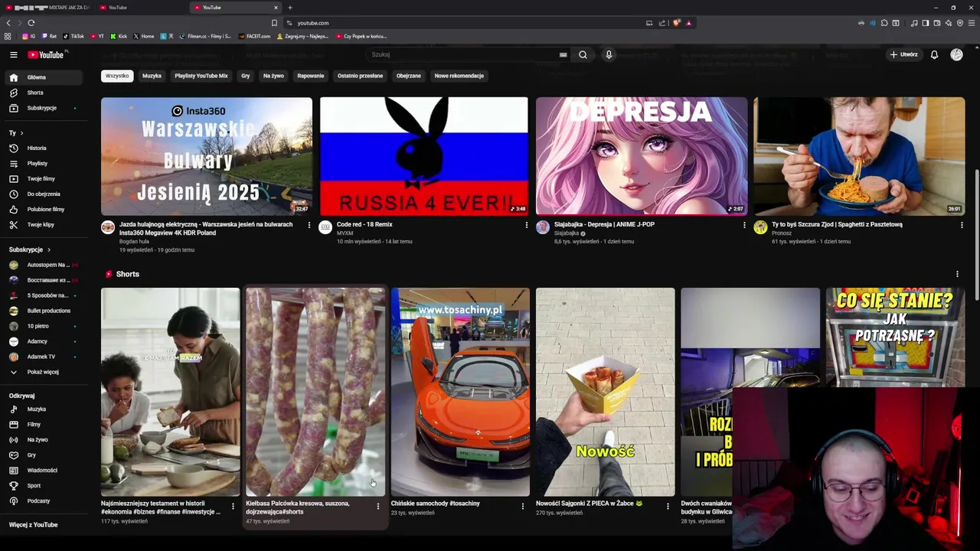Open Gry under Odkrywaj

[x=44, y=455]
